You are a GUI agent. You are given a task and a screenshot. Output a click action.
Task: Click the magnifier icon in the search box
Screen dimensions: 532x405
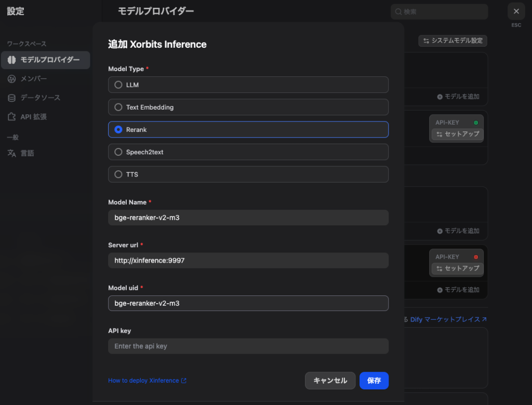[x=398, y=12]
